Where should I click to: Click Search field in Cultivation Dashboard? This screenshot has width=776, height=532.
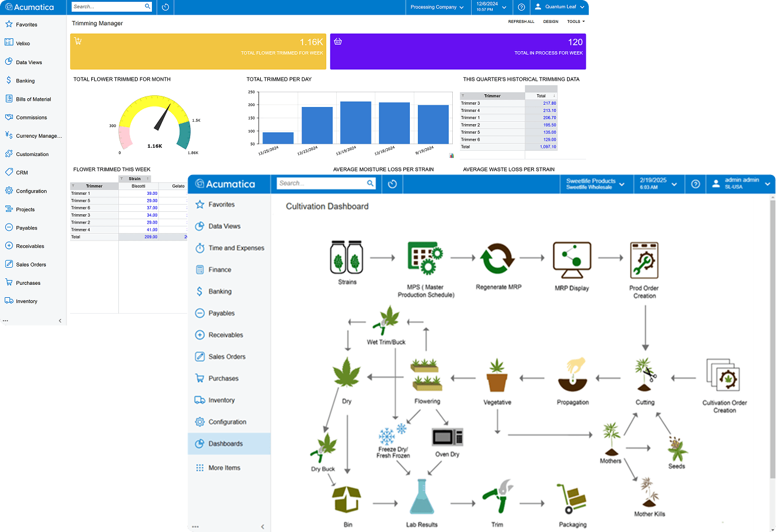point(327,184)
